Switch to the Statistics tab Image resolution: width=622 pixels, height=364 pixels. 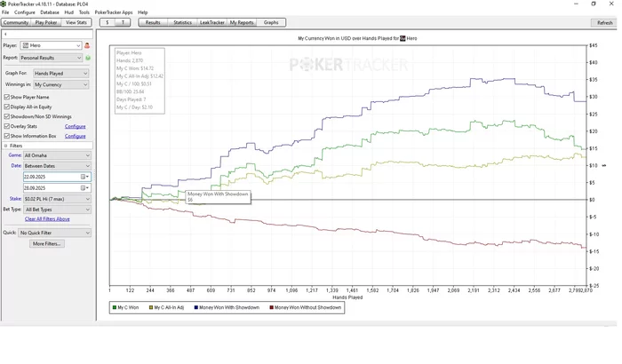pos(182,22)
